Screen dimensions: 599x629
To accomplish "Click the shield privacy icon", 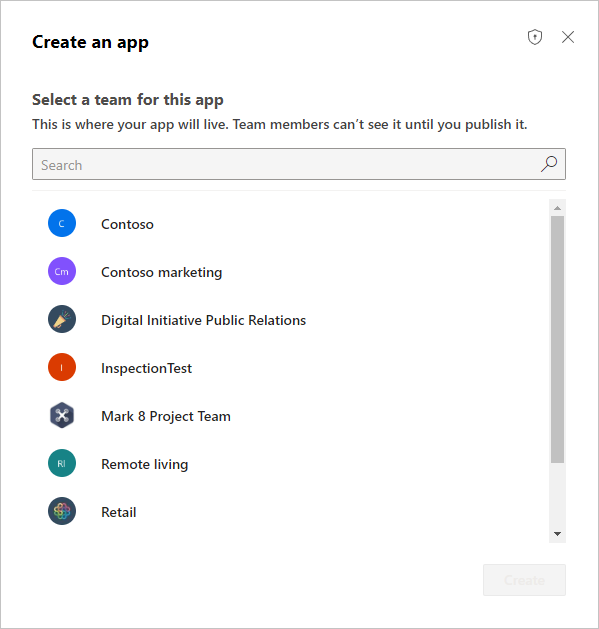I will pyautogui.click(x=534, y=37).
